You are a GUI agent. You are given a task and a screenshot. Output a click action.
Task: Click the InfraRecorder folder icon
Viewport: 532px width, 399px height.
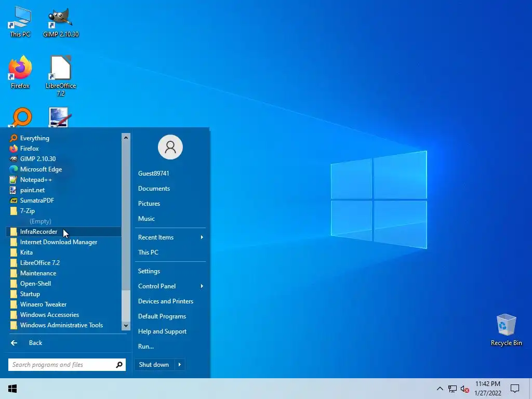(14, 232)
